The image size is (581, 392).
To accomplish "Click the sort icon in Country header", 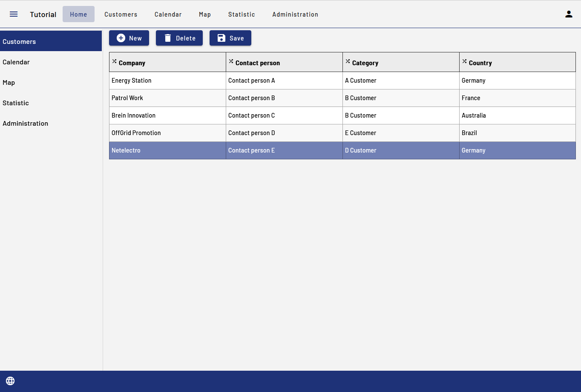I will [x=464, y=61].
